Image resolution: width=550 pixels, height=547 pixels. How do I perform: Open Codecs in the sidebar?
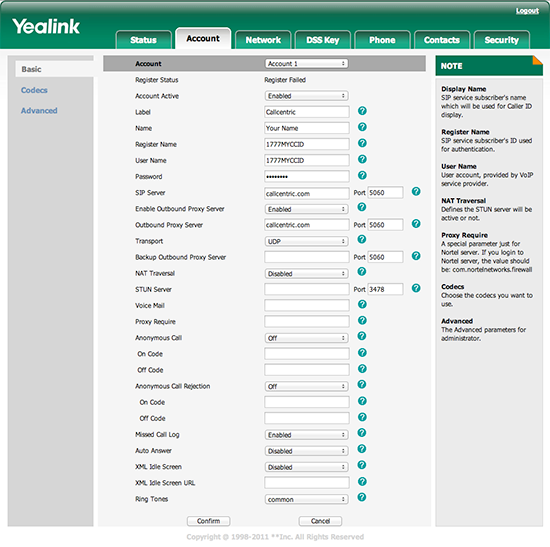click(34, 90)
